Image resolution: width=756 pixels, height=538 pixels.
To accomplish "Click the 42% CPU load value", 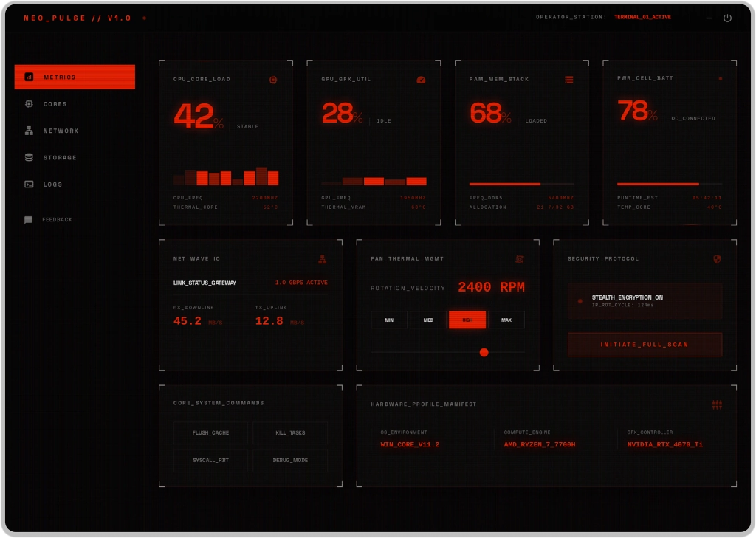I will click(x=198, y=117).
